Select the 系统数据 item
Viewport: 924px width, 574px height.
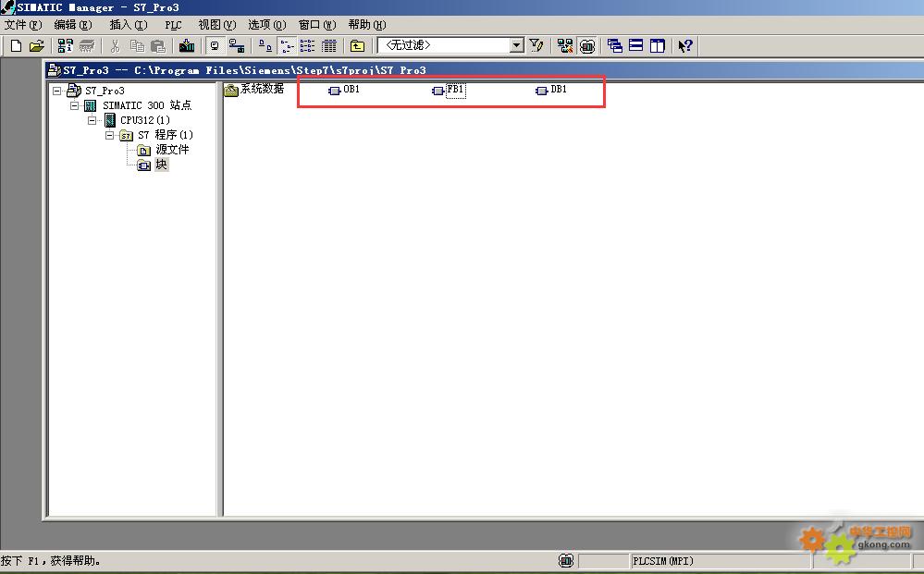pyautogui.click(x=254, y=89)
